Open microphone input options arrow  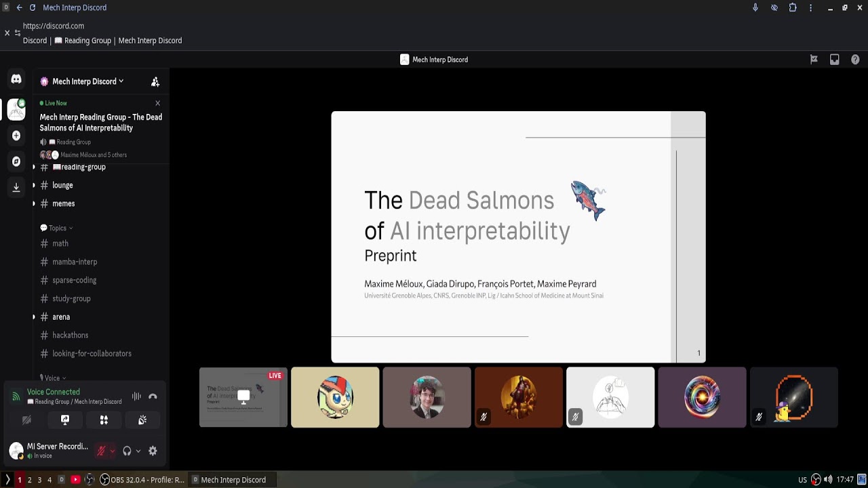(112, 451)
